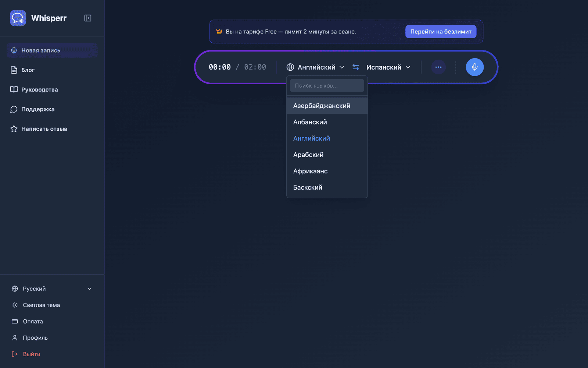Image resolution: width=588 pixels, height=368 pixels.
Task: Click the 00:00 elapsed timer
Action: pos(220,67)
